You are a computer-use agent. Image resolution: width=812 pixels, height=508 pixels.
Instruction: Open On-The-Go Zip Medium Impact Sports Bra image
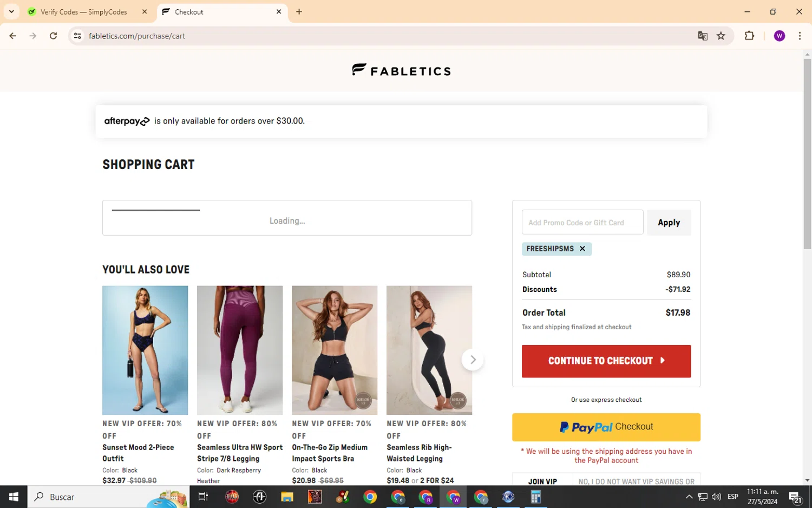(x=335, y=350)
